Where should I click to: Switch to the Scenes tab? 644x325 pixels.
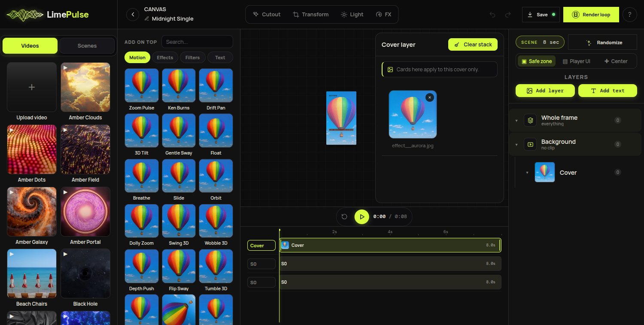pyautogui.click(x=87, y=46)
